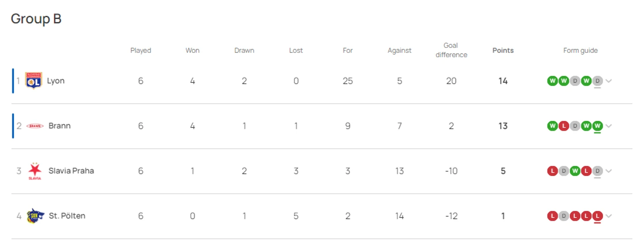Screen dimensions: 644x240
Task: Click the Form guide column header
Action: click(x=580, y=50)
